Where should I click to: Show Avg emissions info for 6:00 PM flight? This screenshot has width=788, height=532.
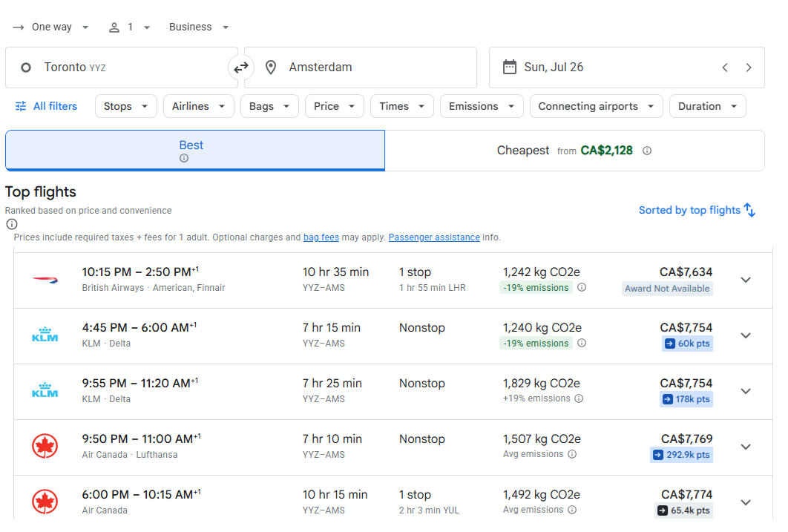coord(572,510)
